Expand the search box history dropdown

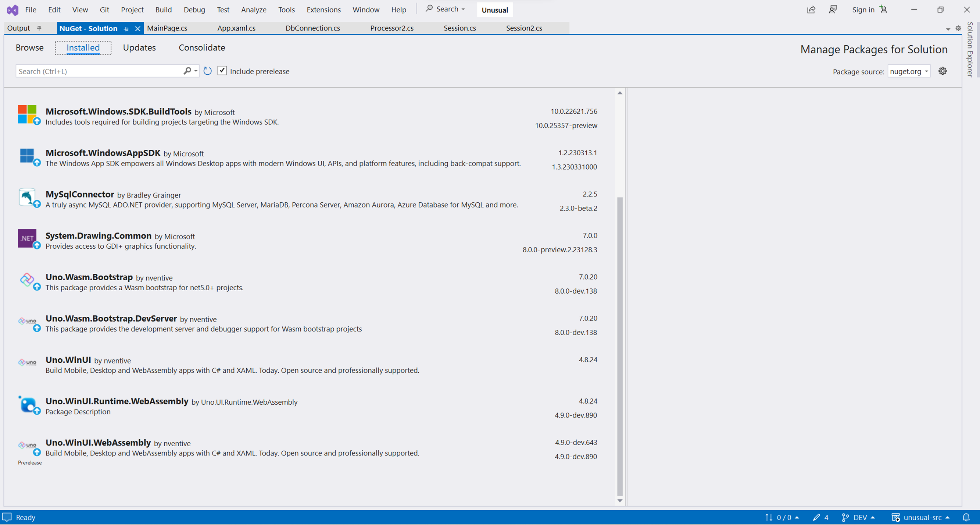(x=195, y=71)
